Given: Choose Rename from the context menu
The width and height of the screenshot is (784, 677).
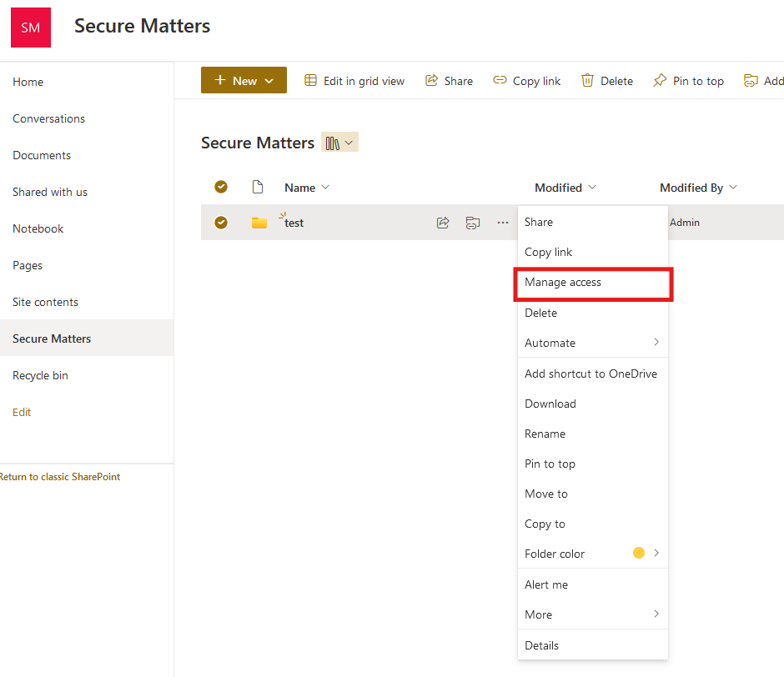Looking at the screenshot, I should 545,434.
